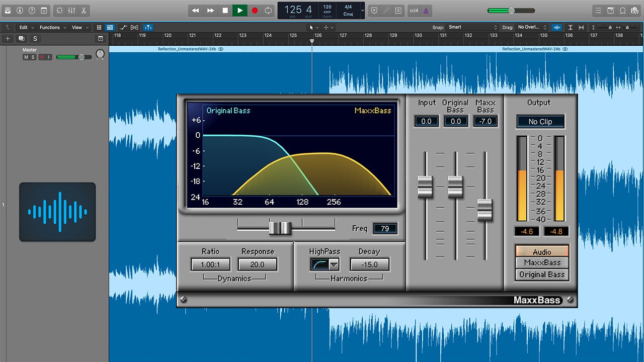Image resolution: width=644 pixels, height=362 pixels.
Task: Click the Input gain value 0.0
Action: tap(426, 121)
